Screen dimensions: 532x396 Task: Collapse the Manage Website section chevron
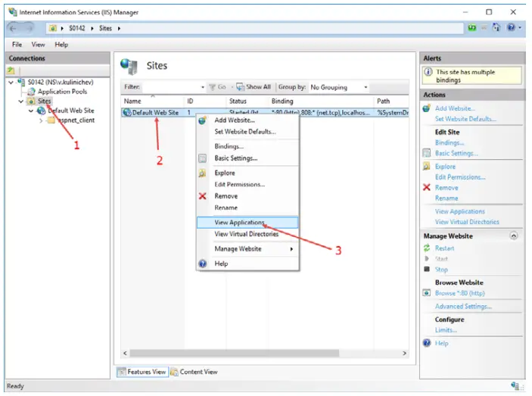point(514,235)
